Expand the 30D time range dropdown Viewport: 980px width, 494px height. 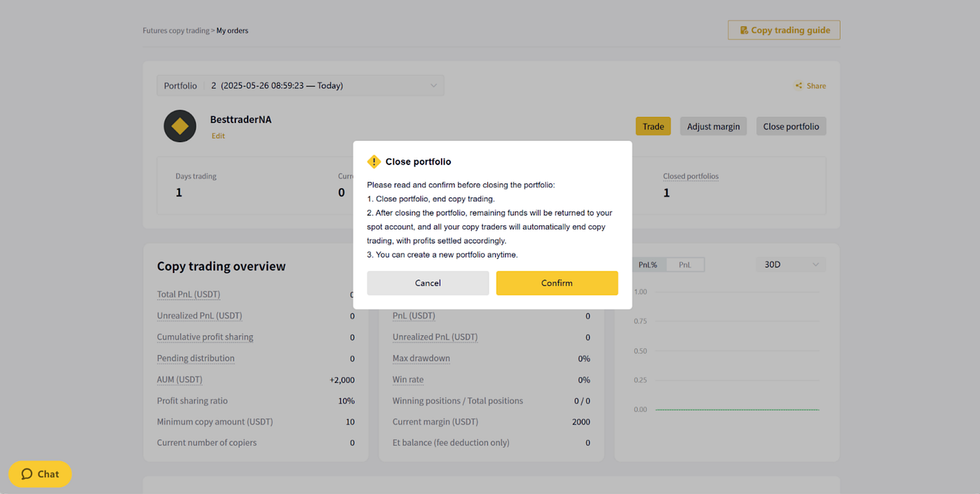(791, 264)
